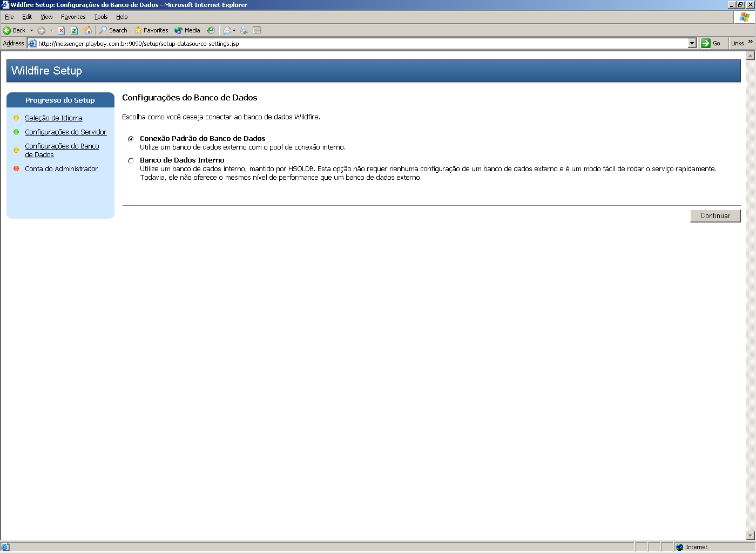The height and width of the screenshot is (554, 756).
Task: Open Seleção de Idioma link
Action: pos(53,118)
